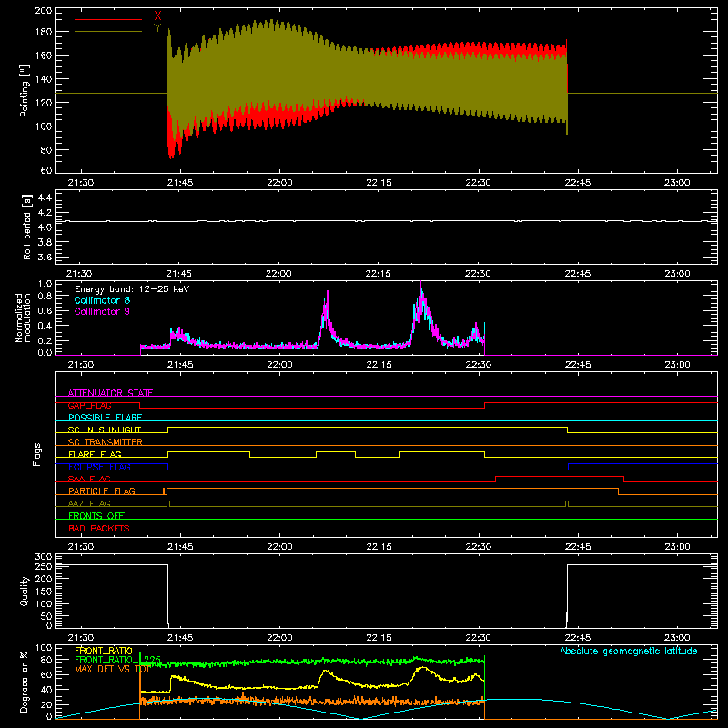
Task: Click the 'Absolute geomagnetic latitude' legend text
Action: click(x=629, y=651)
